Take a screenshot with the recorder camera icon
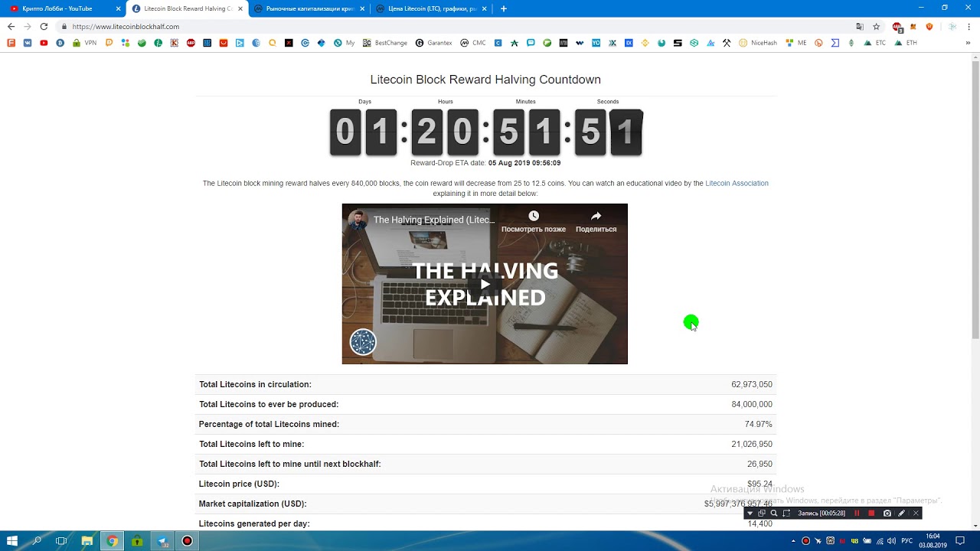The width and height of the screenshot is (980, 551). (x=887, y=513)
